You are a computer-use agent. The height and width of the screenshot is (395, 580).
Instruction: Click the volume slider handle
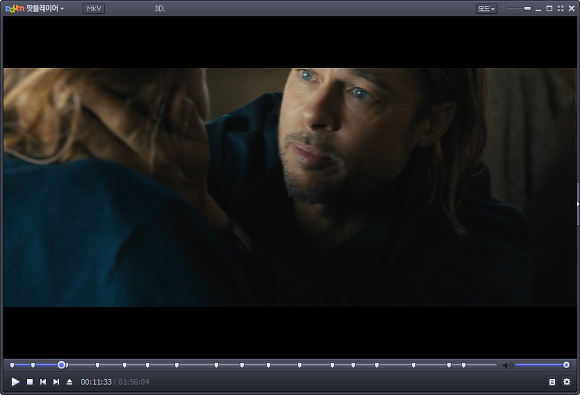(x=566, y=365)
